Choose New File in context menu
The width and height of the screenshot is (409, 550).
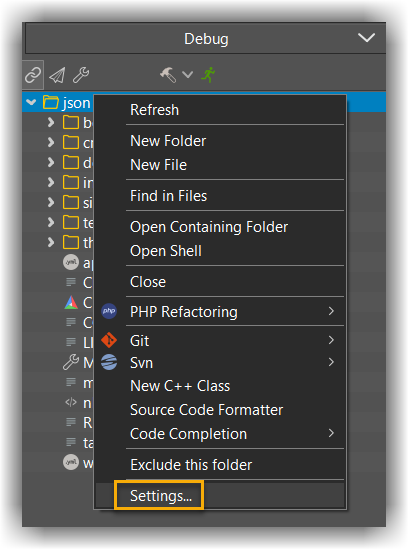[220, 165]
